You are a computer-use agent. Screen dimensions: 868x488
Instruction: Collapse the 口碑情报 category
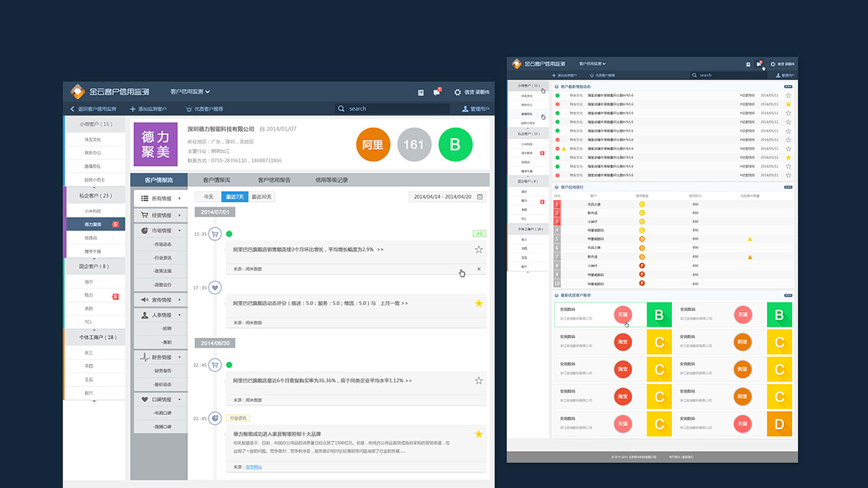pyautogui.click(x=160, y=400)
